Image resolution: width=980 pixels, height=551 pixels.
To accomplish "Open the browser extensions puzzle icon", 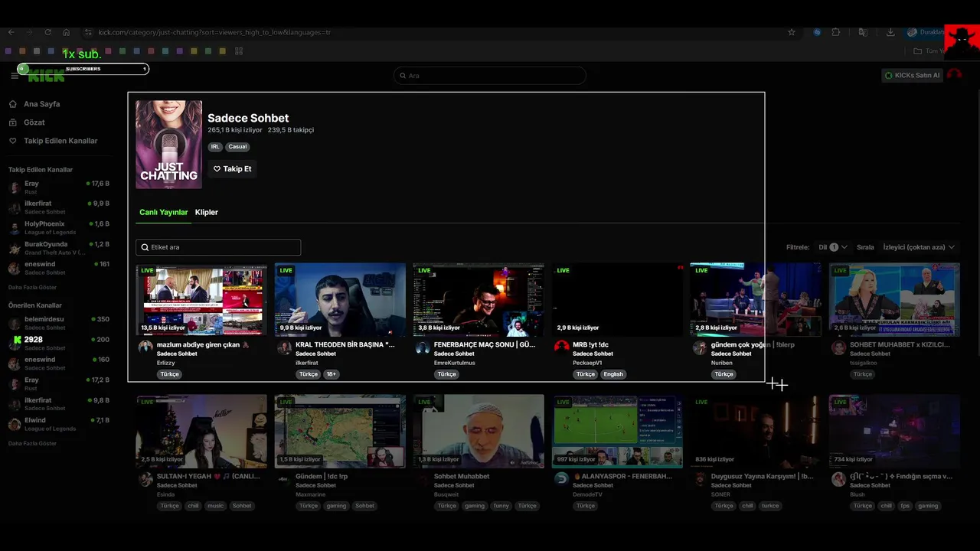I will 836,32.
